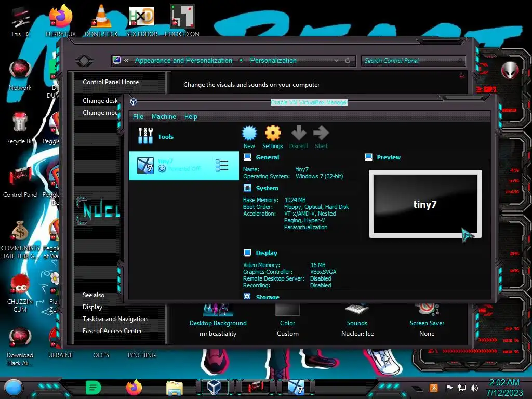Screen dimensions: 532x399
Task: Click the Recycle Bin desktop icon
Action: tap(20, 128)
